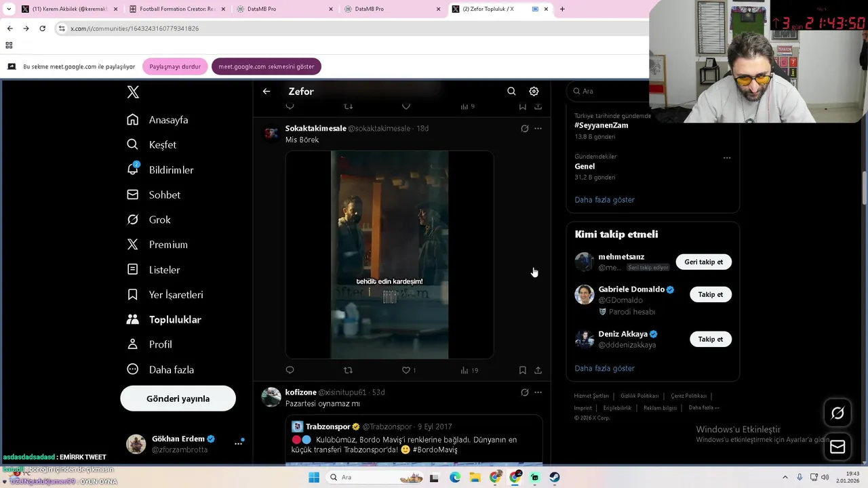The width and height of the screenshot is (868, 488).
Task: Open Topluluklar communities page
Action: pos(164,319)
